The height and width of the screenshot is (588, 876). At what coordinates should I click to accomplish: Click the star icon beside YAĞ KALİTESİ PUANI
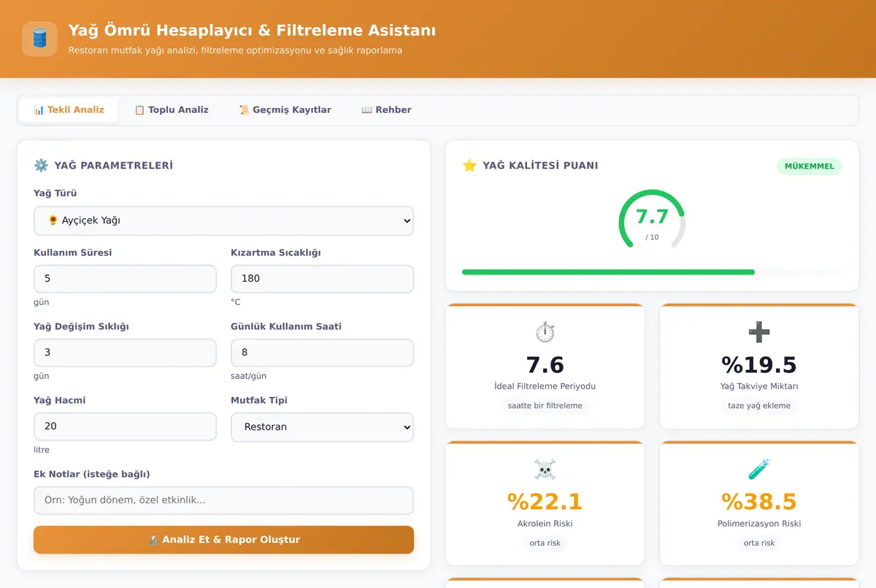pos(469,166)
